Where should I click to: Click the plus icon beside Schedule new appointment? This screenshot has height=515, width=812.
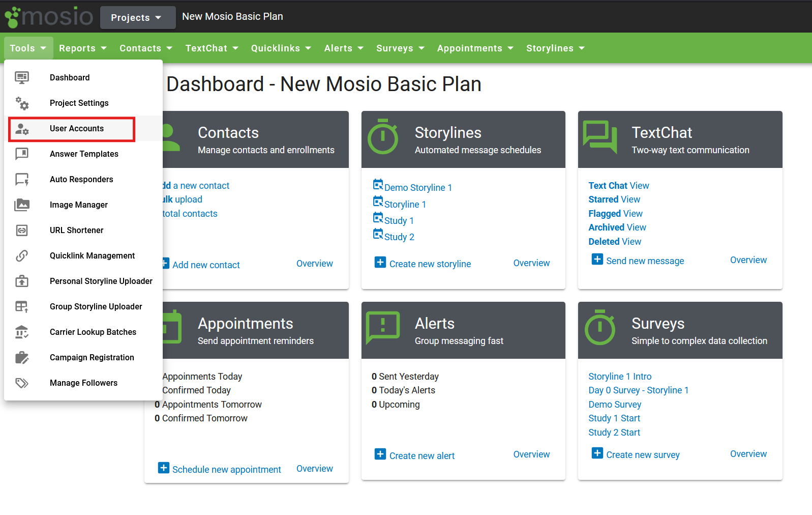tap(164, 468)
